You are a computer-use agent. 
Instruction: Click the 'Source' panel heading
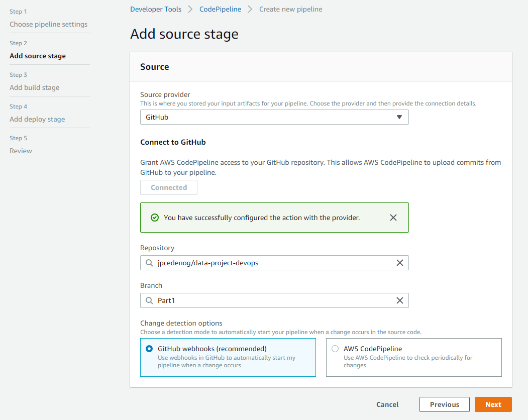(155, 67)
